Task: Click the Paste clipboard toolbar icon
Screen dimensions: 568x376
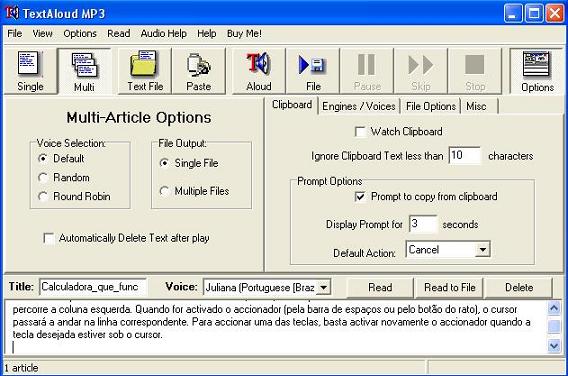Action: pos(199,71)
